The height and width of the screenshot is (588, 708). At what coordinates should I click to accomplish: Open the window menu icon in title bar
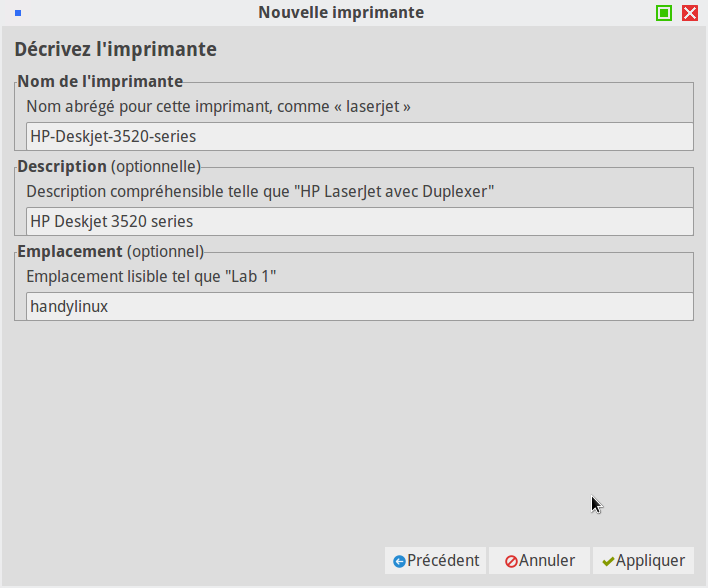click(18, 13)
